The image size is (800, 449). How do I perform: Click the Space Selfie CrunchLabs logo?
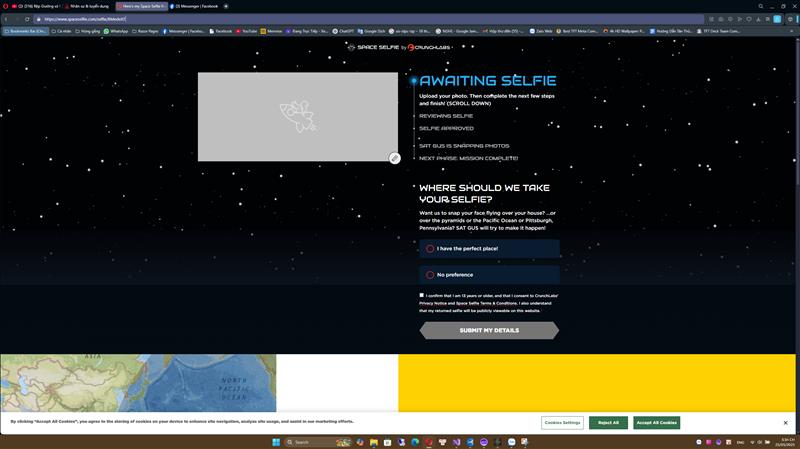400,47
